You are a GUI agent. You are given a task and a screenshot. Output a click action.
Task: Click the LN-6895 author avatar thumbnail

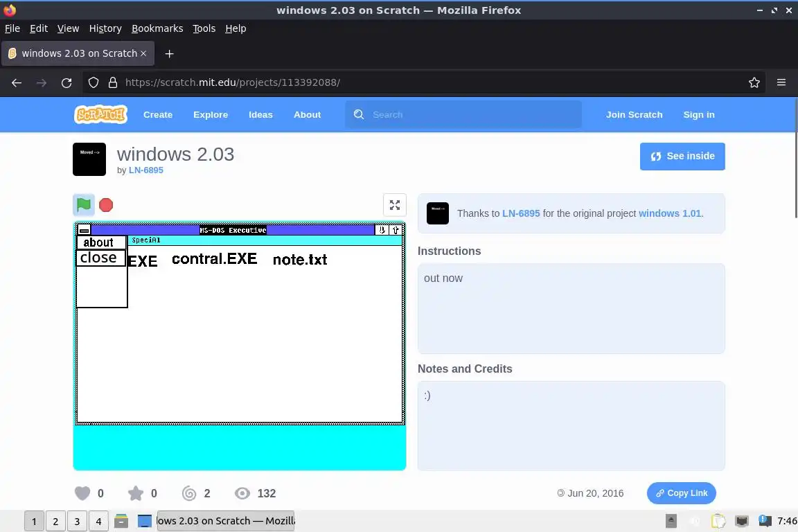point(89,159)
